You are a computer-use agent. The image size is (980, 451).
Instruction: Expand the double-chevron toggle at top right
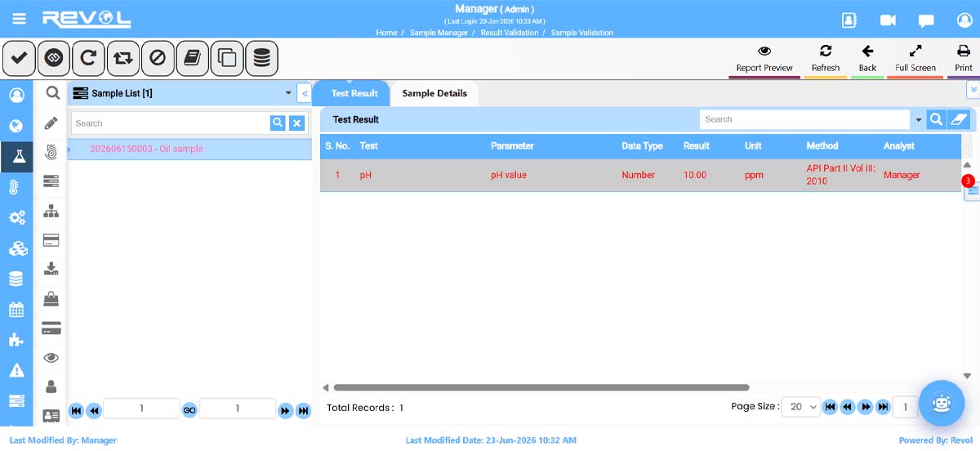[x=973, y=89]
